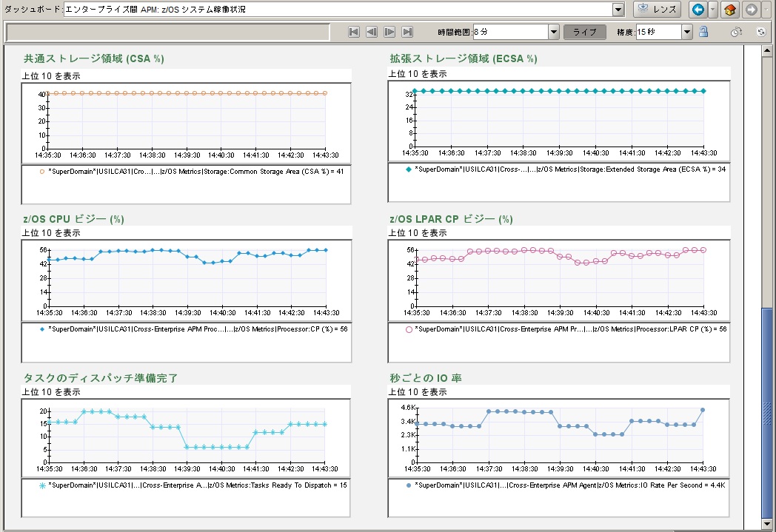Click the refresh icon in toolbar

[x=760, y=32]
